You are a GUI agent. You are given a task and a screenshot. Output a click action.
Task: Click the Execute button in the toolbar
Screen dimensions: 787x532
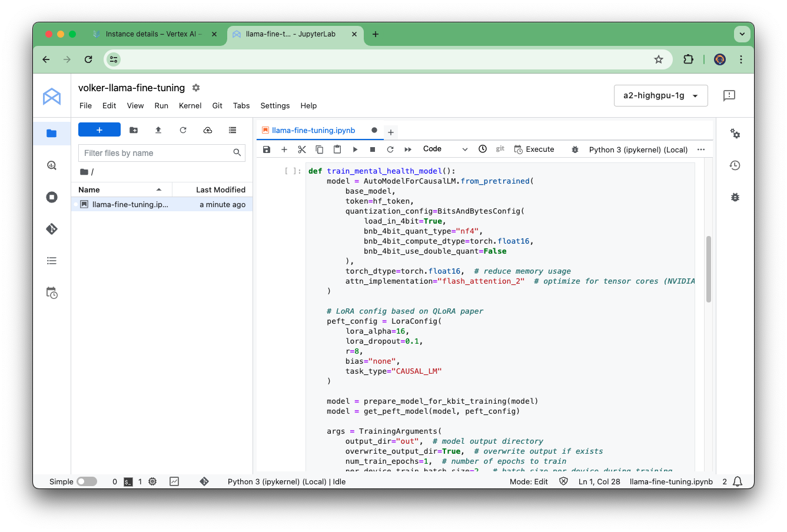(x=534, y=149)
